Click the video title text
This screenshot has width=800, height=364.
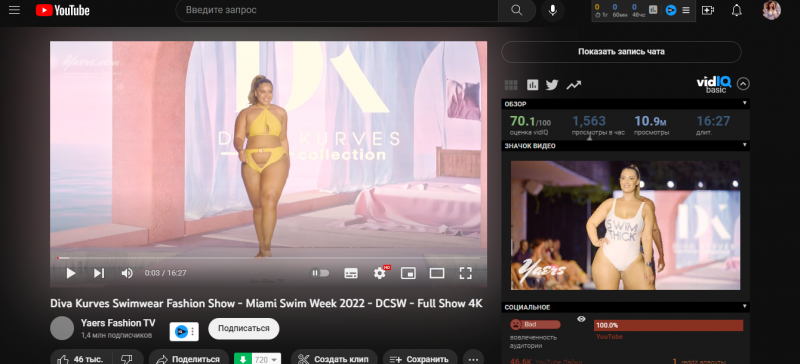tap(266, 303)
